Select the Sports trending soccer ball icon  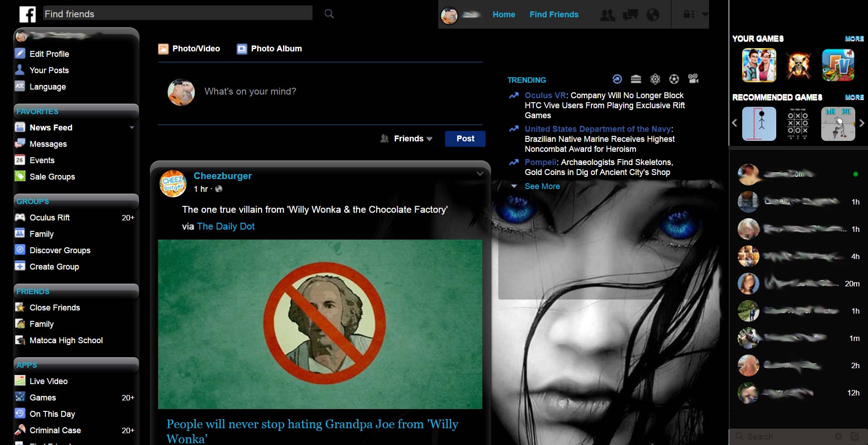[674, 79]
